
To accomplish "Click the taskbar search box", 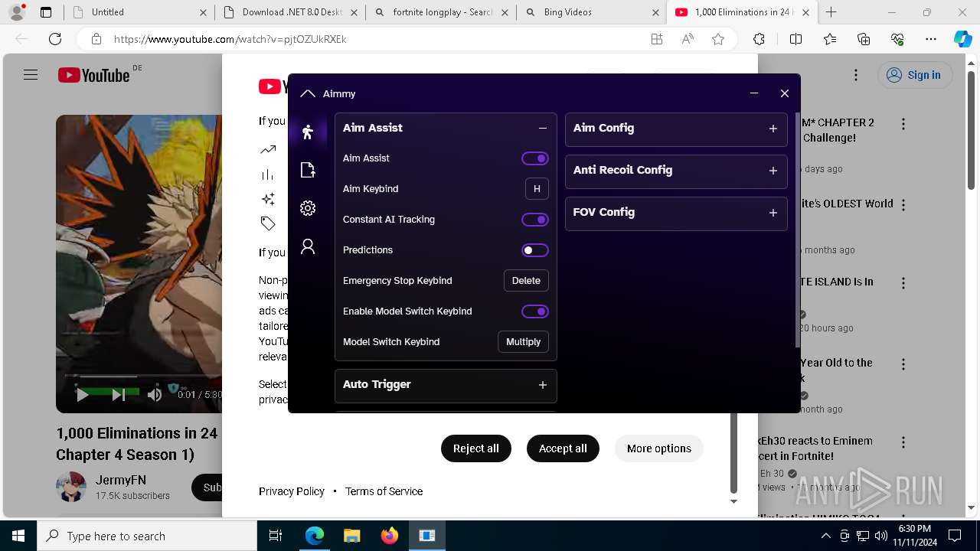I will 147,536.
